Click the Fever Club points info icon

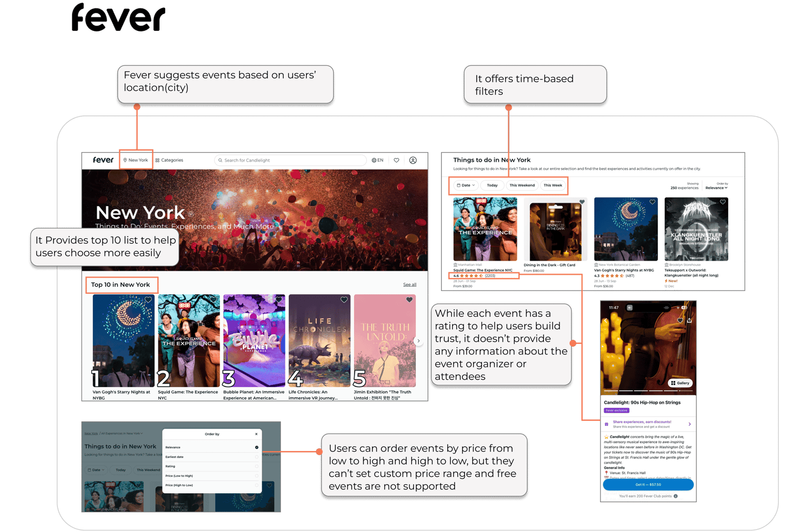coord(675,497)
